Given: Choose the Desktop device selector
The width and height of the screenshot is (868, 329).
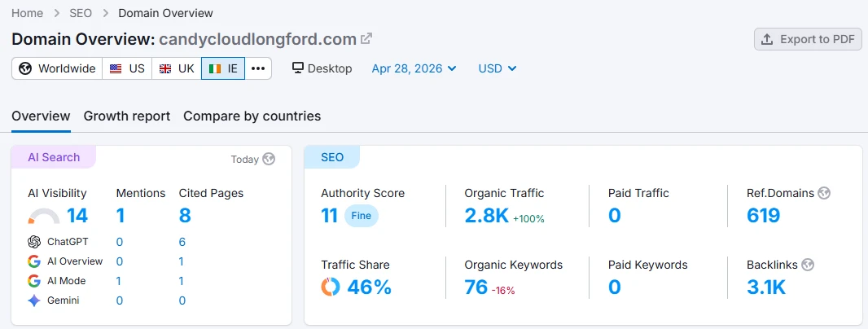Looking at the screenshot, I should click(x=322, y=68).
